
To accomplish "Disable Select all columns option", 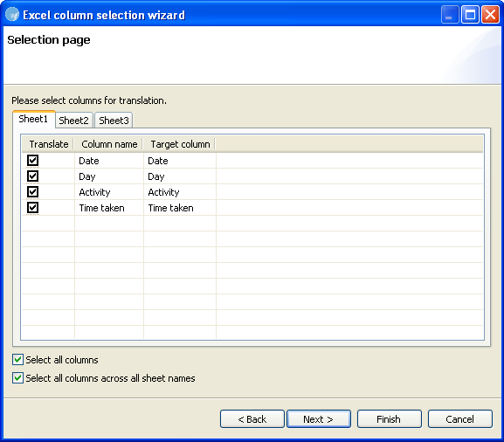I will click(x=18, y=360).
